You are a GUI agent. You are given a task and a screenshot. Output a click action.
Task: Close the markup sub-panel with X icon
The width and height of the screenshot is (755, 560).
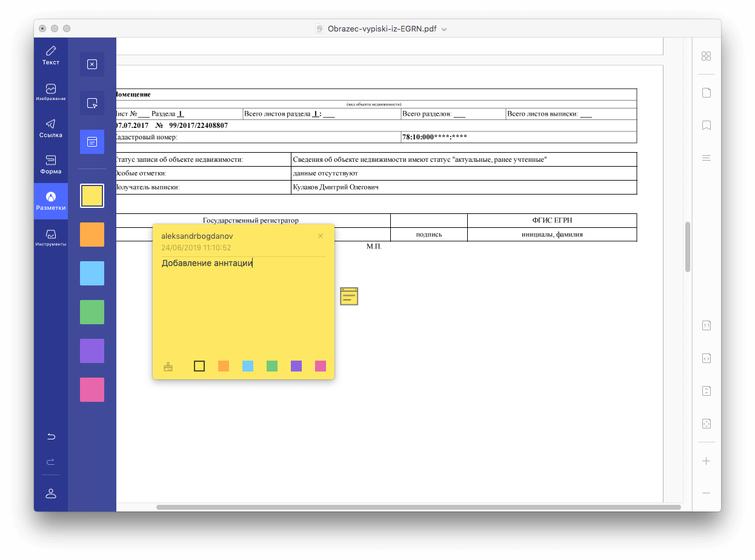point(92,64)
